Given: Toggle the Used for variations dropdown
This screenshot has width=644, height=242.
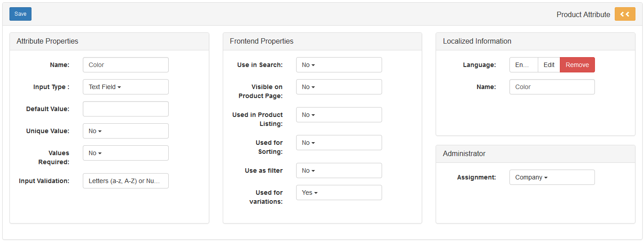Looking at the screenshot, I should (x=338, y=193).
